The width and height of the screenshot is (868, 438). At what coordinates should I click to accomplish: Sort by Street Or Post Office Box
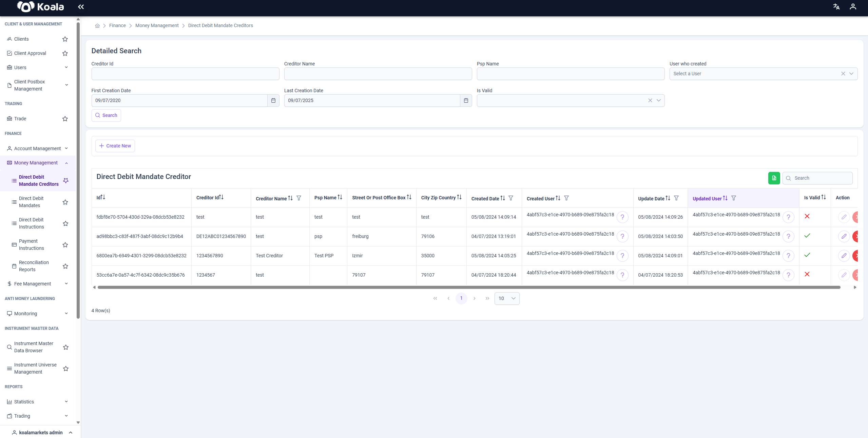tap(409, 197)
